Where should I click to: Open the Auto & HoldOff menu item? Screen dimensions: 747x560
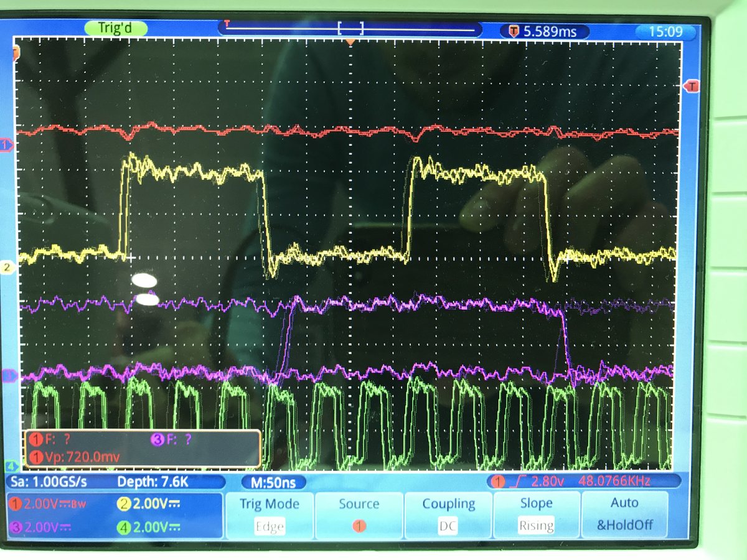pos(624,514)
